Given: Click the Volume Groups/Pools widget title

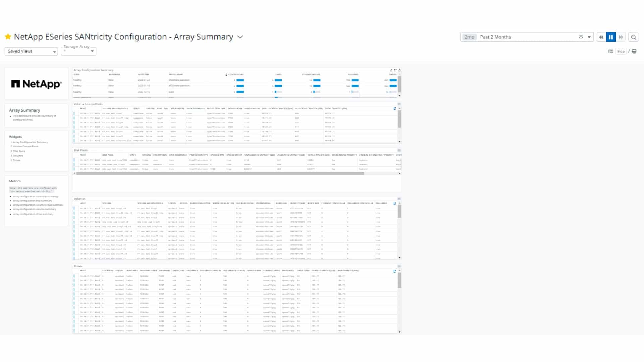Looking at the screenshot, I should pos(88,104).
